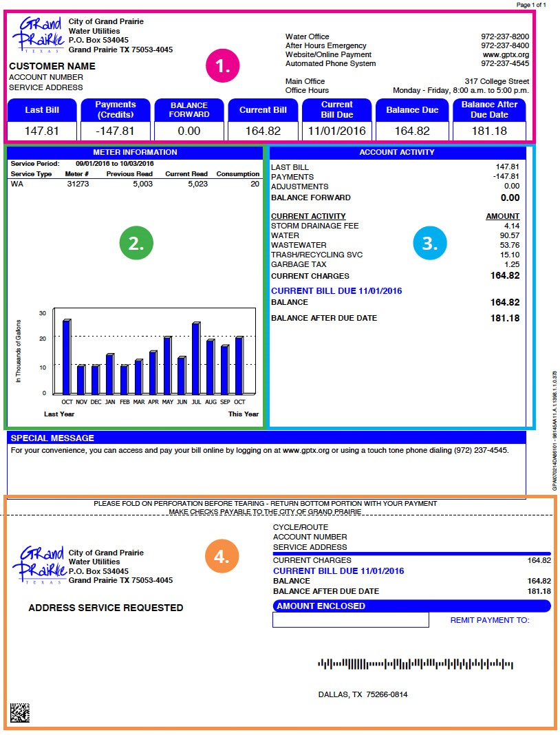
Task: Click CURRENT ACTIVITY underlined heading
Action: click(308, 216)
